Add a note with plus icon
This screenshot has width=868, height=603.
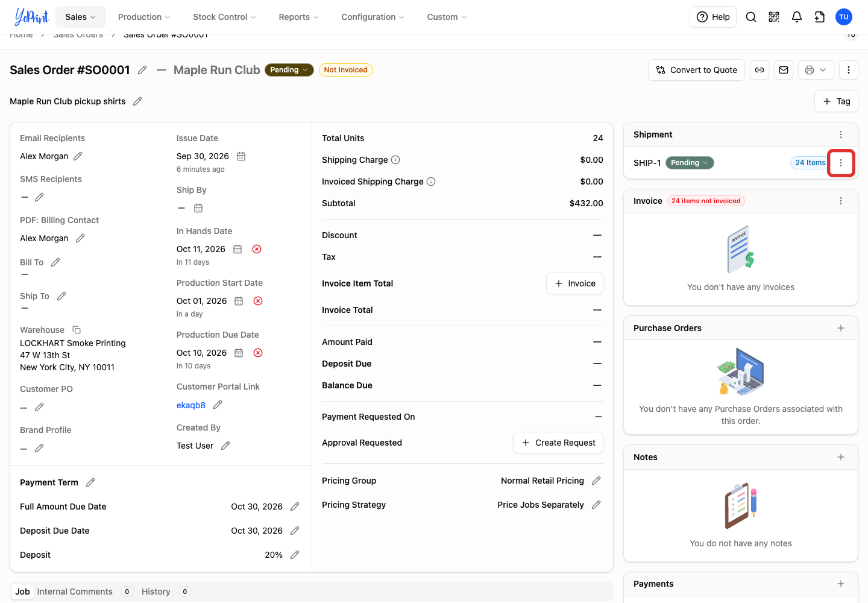coord(841,457)
